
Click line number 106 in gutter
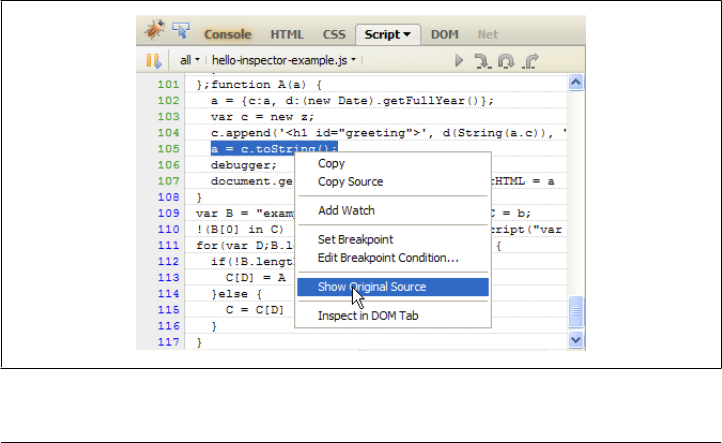coord(168,165)
